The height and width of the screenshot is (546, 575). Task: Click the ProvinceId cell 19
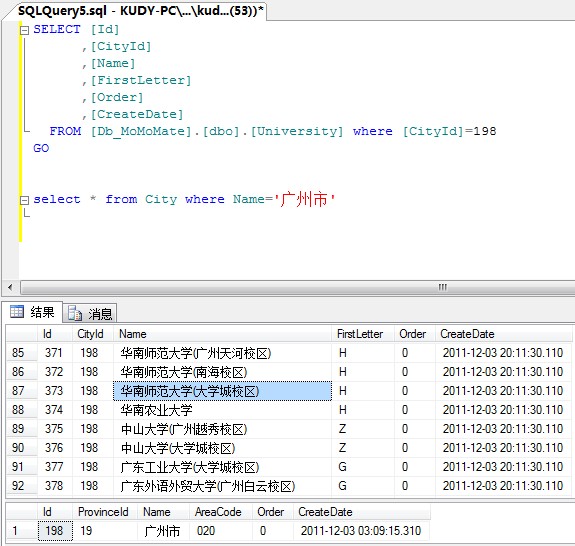tap(105, 531)
